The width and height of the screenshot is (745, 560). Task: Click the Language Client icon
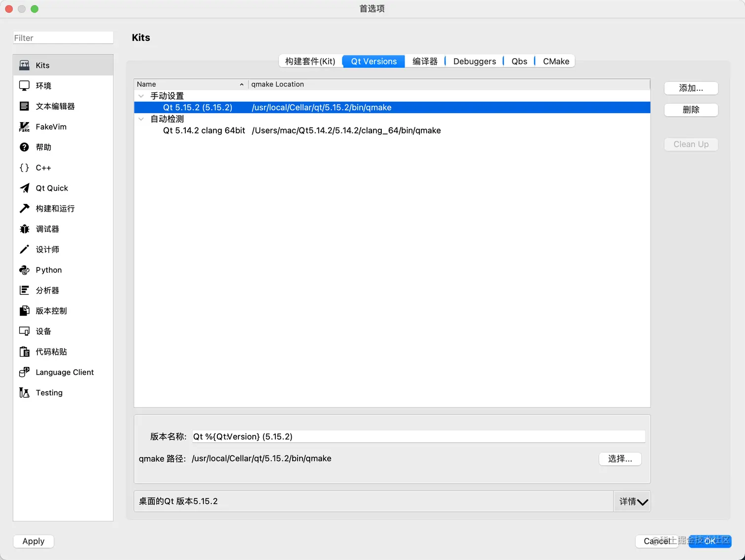[24, 372]
